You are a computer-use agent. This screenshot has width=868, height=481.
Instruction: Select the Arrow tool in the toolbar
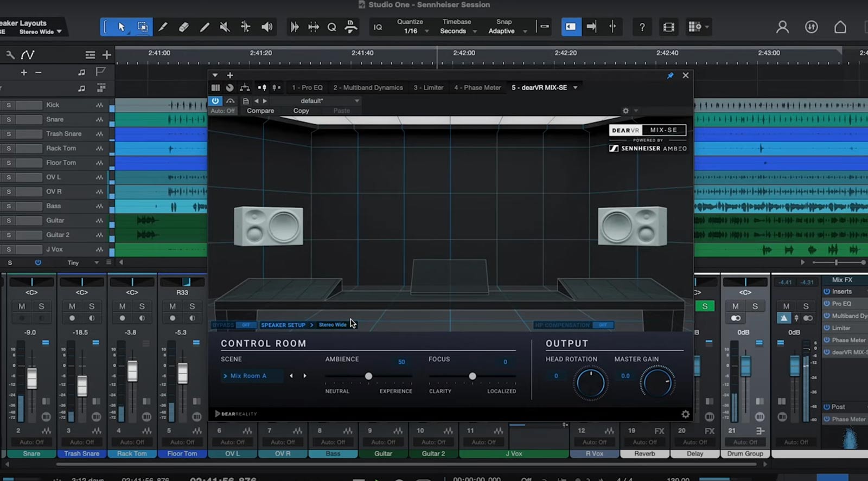pos(122,27)
